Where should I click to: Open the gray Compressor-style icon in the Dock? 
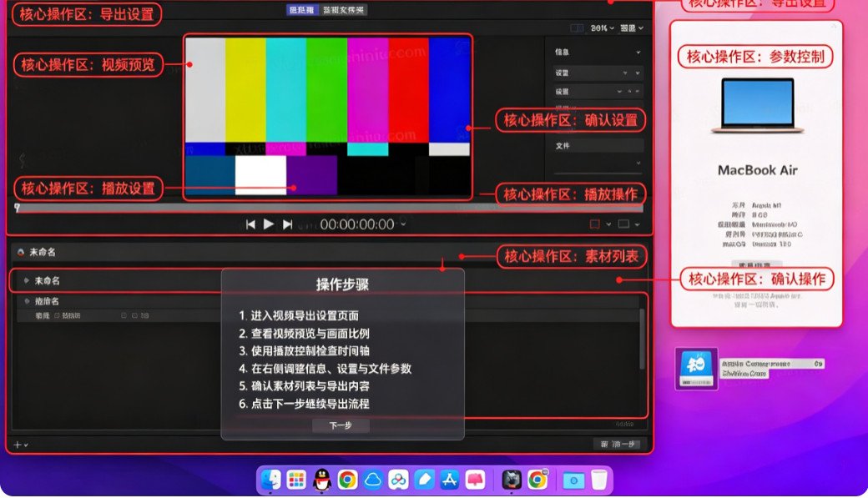(512, 480)
